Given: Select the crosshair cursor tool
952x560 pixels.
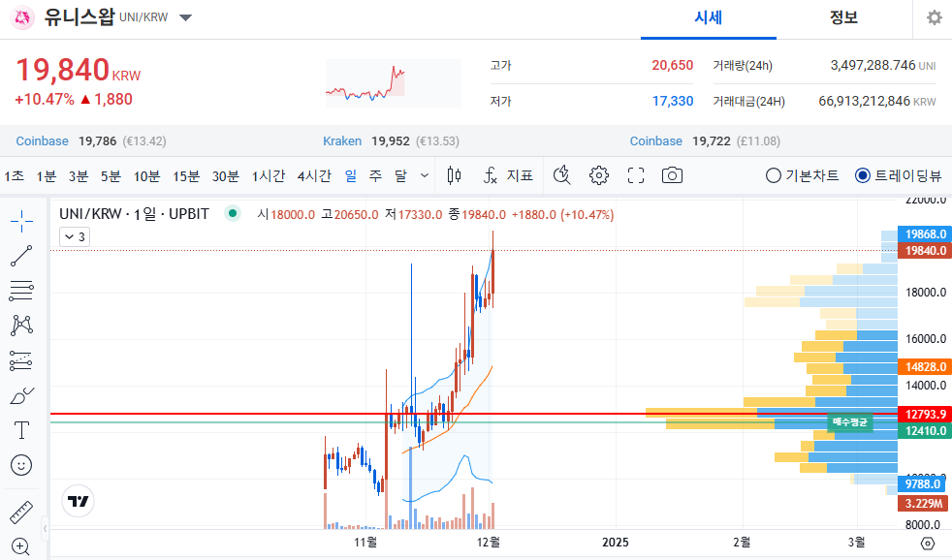Looking at the screenshot, I should coord(21,221).
